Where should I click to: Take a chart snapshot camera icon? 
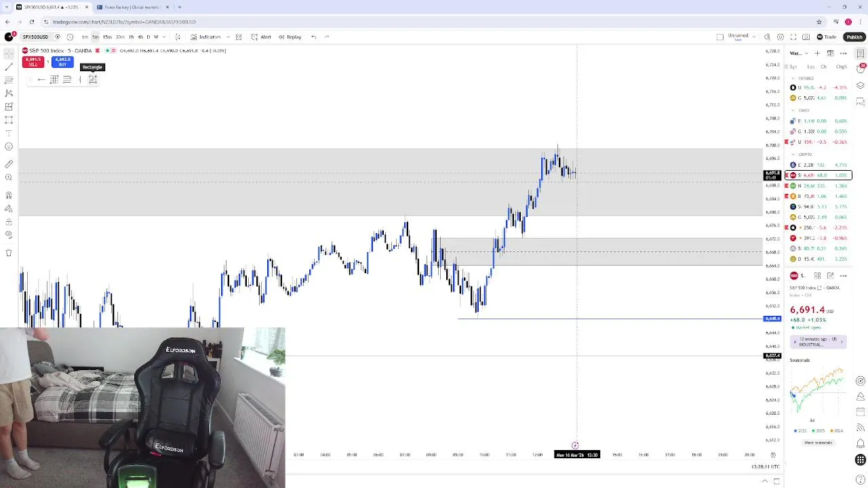(x=806, y=37)
